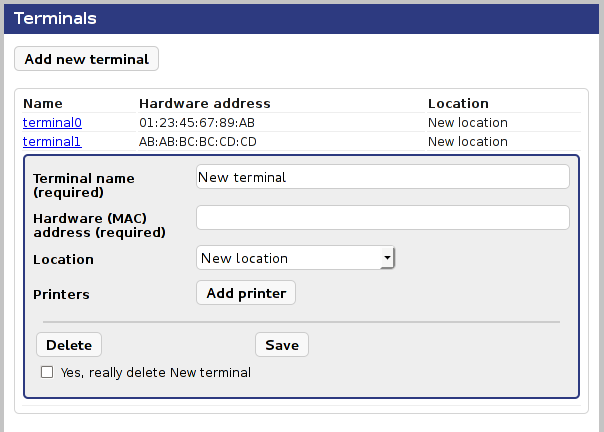Click the Hardware address column header
This screenshot has height=432, width=604.
click(204, 103)
